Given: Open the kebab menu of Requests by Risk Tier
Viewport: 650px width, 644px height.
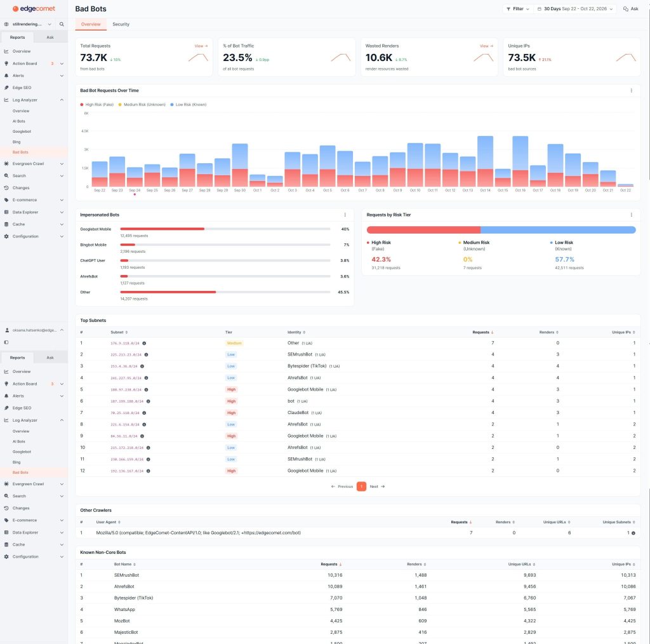Looking at the screenshot, I should coord(632,215).
